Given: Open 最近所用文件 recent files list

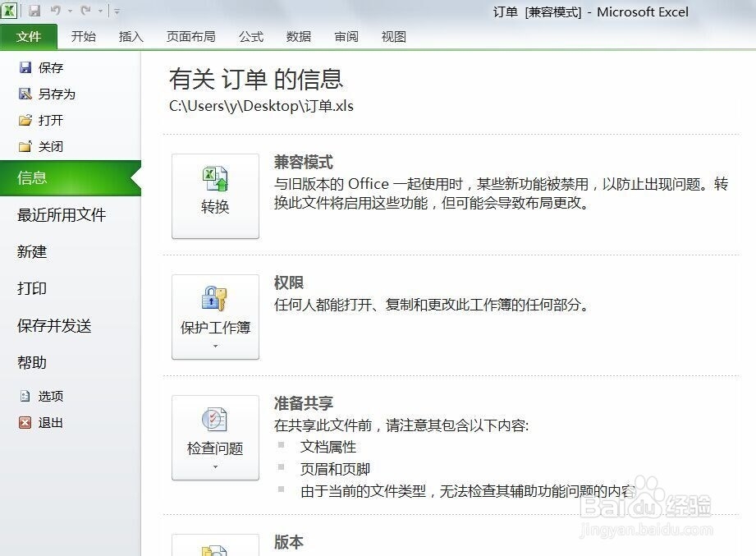Looking at the screenshot, I should 62,214.
